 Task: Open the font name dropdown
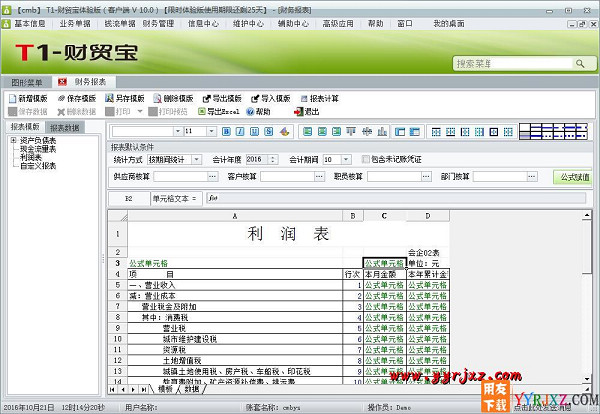tap(178, 132)
